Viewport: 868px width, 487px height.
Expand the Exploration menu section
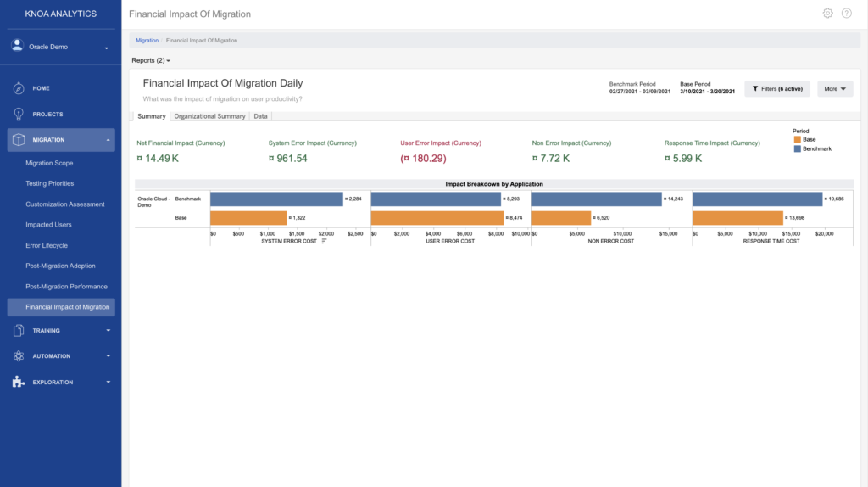tap(108, 383)
